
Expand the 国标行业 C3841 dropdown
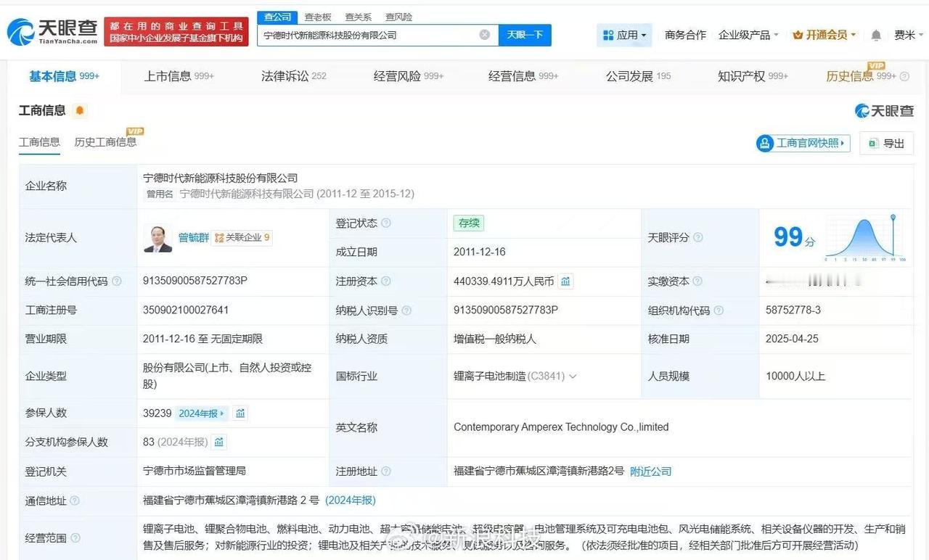point(573,376)
